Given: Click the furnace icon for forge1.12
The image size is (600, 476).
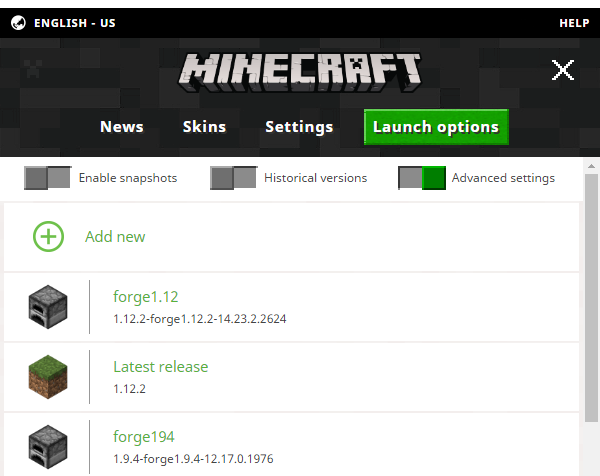Looking at the screenshot, I should (x=48, y=306).
